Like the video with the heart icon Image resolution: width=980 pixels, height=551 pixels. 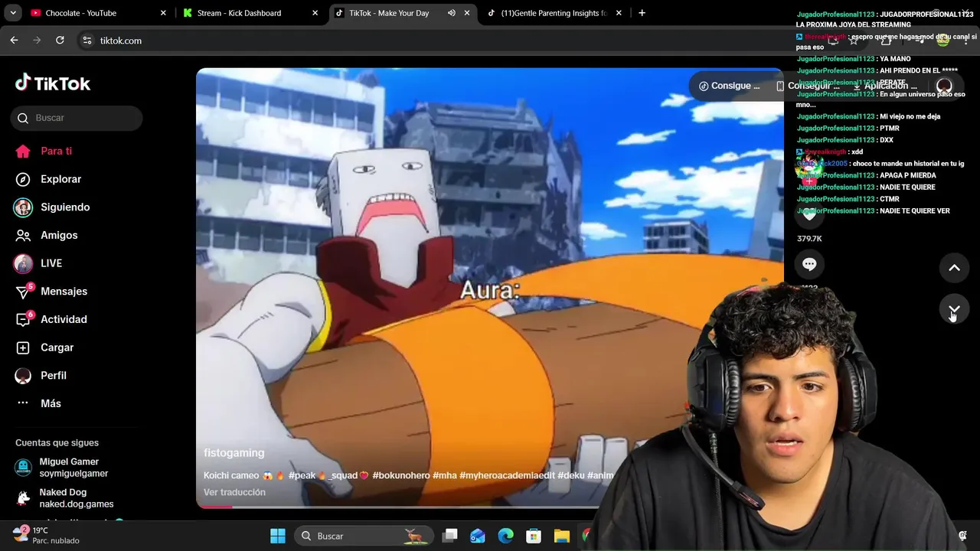pyautogui.click(x=809, y=216)
